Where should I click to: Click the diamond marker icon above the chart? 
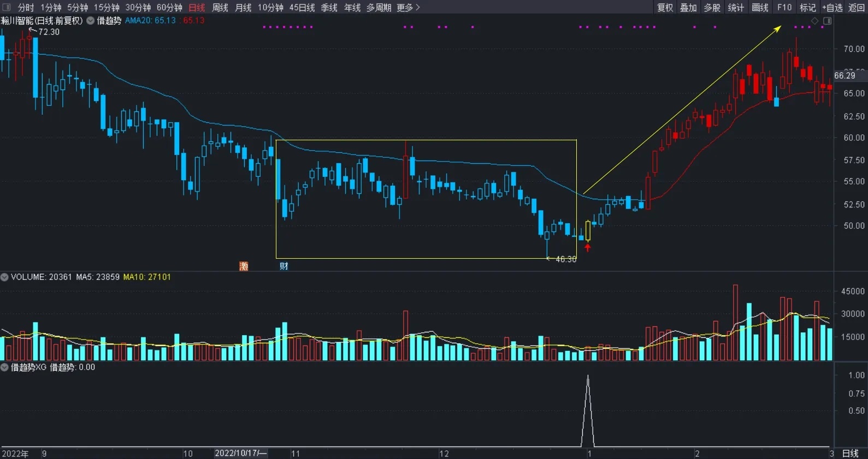click(814, 21)
